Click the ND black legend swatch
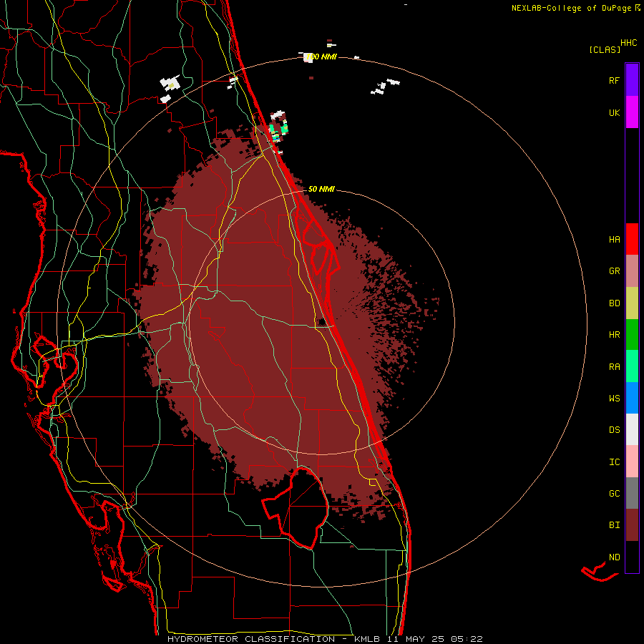 coord(632,557)
